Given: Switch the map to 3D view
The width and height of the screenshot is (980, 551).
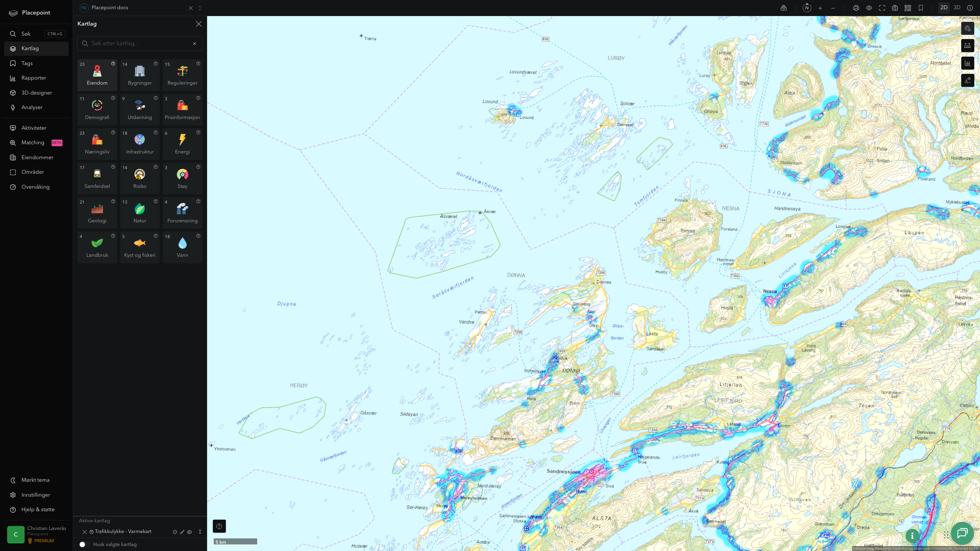Looking at the screenshot, I should tap(957, 8).
